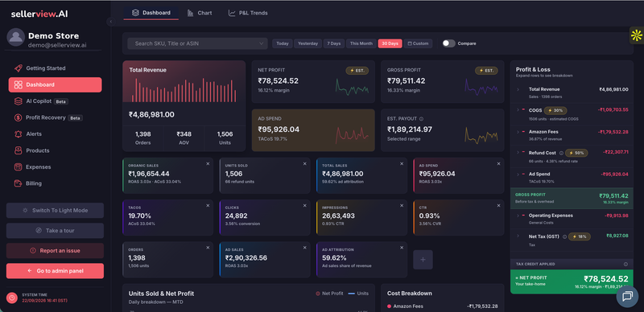Switch to the Chart tab

[x=200, y=13]
